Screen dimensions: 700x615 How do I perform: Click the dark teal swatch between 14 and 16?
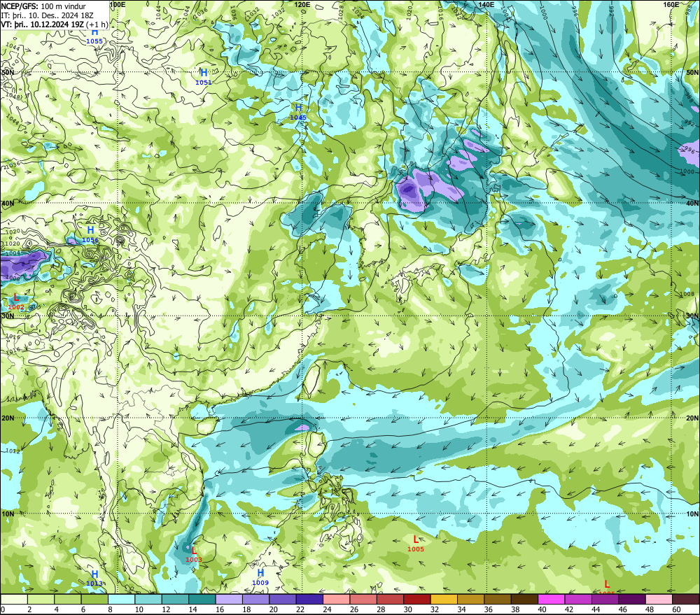click(x=202, y=600)
